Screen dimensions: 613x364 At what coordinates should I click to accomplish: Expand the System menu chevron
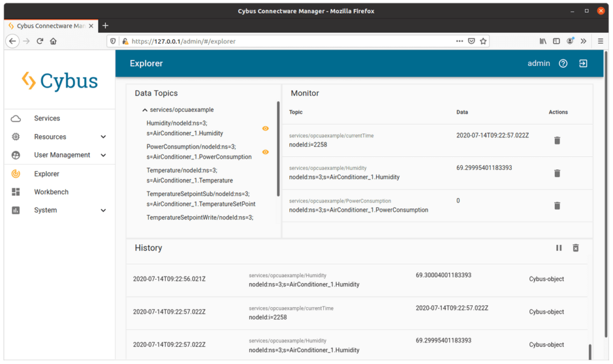[103, 210]
